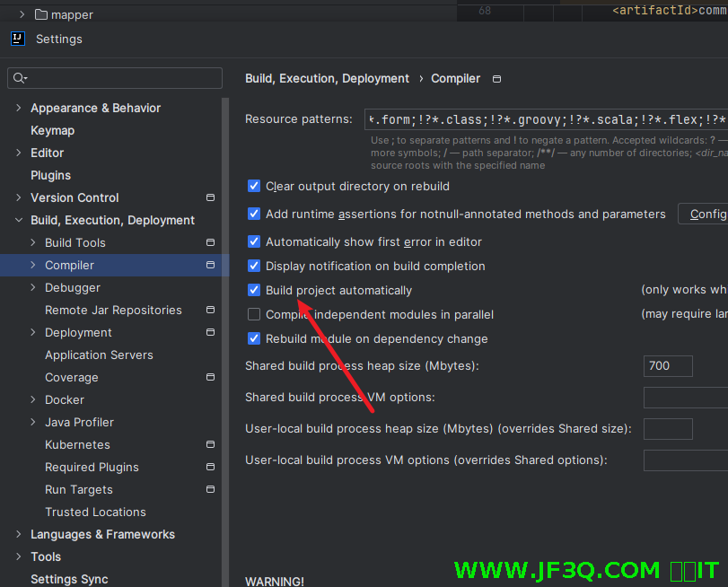The width and height of the screenshot is (728, 587).
Task: Expand the Appearance & Behavior section
Action: pos(20,108)
